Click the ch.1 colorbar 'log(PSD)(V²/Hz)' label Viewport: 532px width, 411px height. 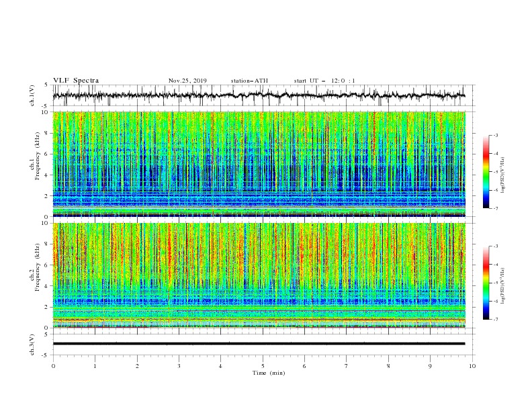pyautogui.click(x=503, y=175)
